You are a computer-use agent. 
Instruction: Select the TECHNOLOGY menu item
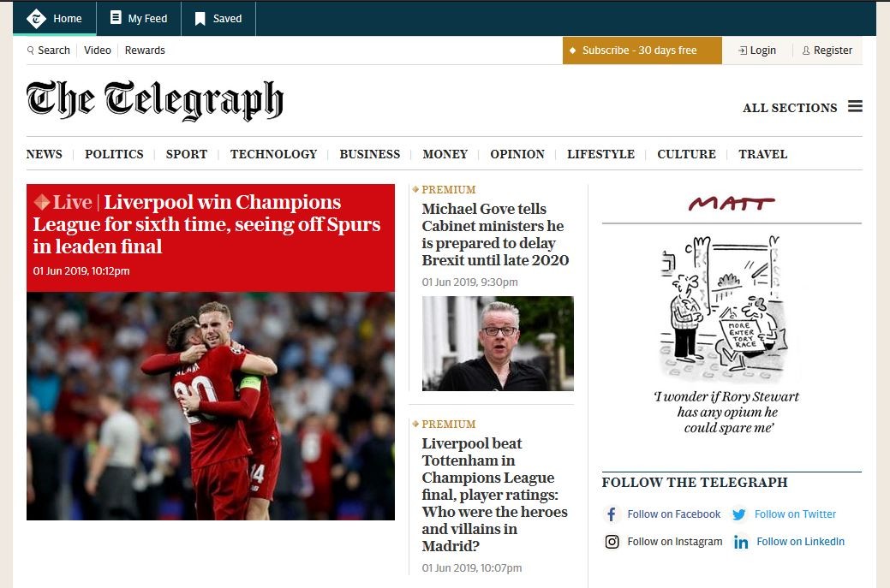pyautogui.click(x=273, y=154)
